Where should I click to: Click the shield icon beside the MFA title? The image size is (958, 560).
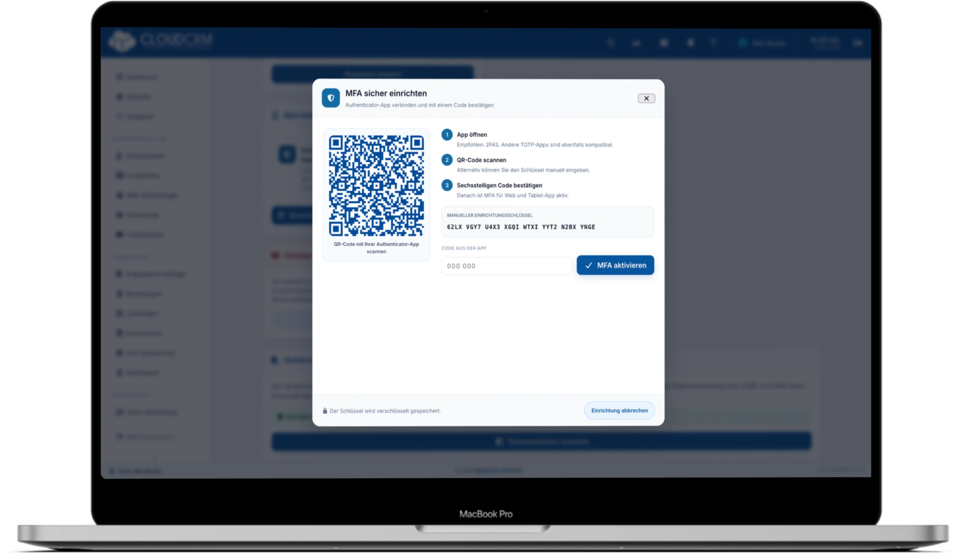point(331,98)
